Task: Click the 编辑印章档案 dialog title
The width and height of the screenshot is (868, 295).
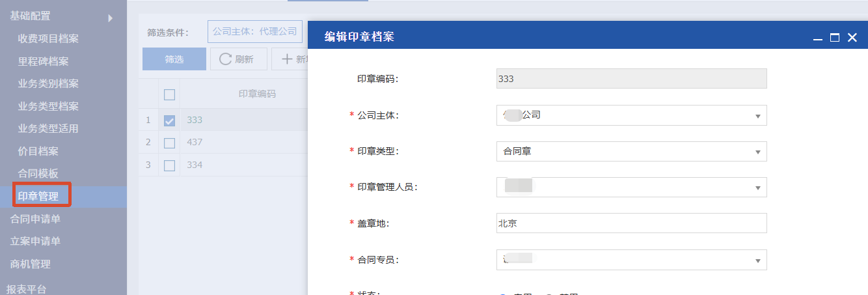Action: [359, 37]
